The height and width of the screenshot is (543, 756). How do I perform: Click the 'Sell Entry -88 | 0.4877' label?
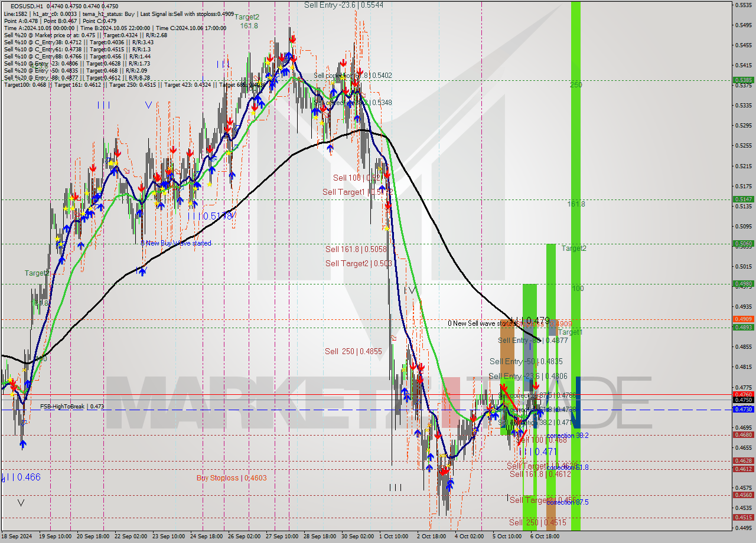[533, 341]
